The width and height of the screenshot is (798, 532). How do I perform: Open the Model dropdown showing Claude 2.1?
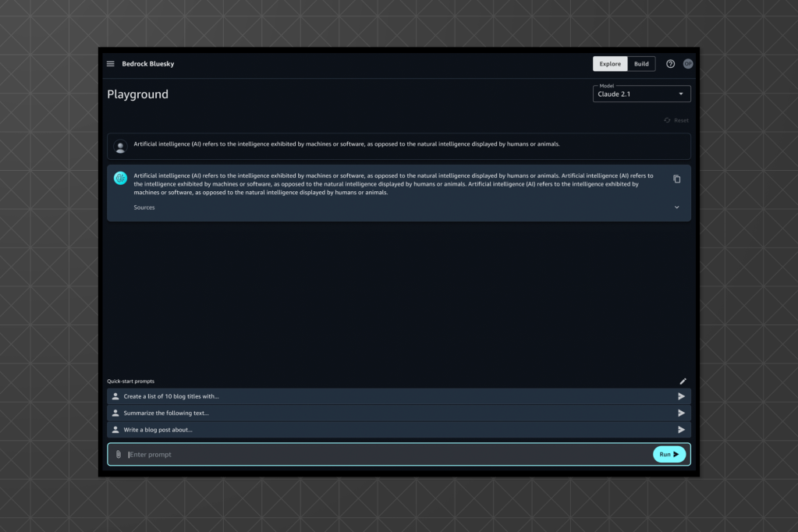(641, 94)
